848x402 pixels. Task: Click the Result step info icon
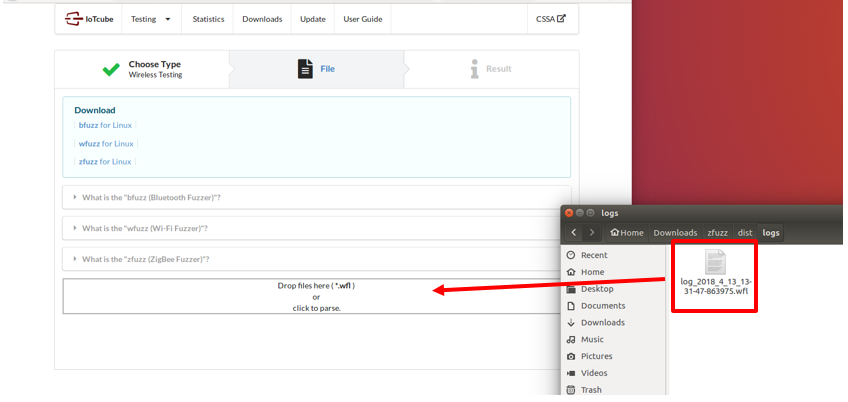tap(474, 69)
